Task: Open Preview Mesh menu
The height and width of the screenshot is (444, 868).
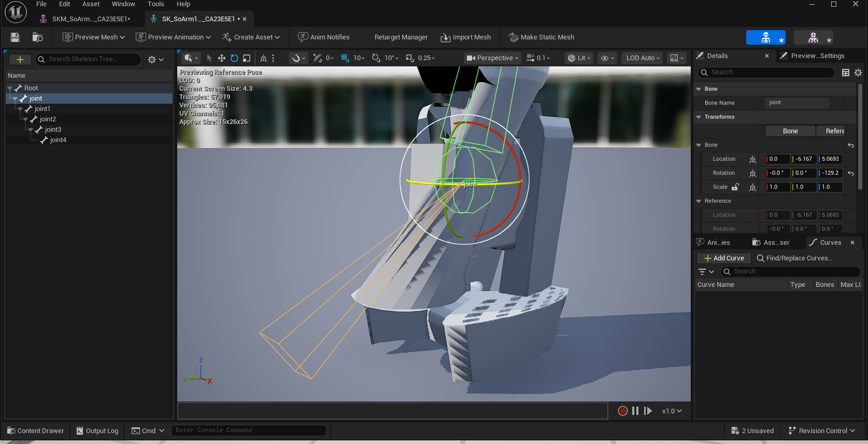Action: [94, 37]
